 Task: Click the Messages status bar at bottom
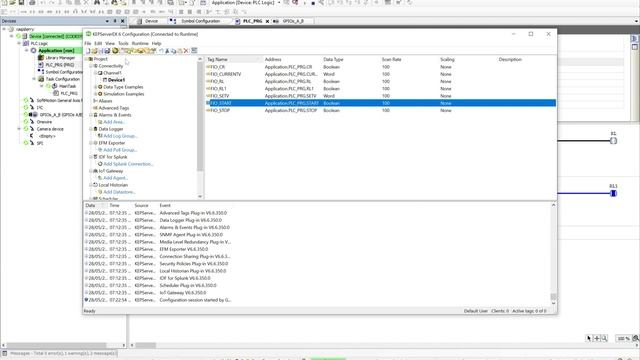(x=60, y=353)
